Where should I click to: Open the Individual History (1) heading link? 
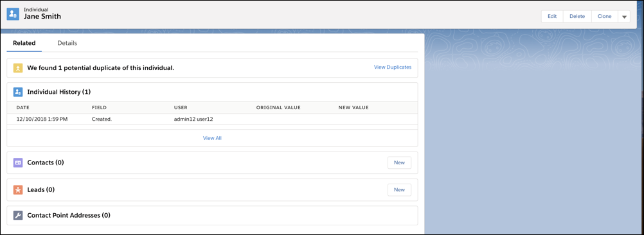point(58,92)
